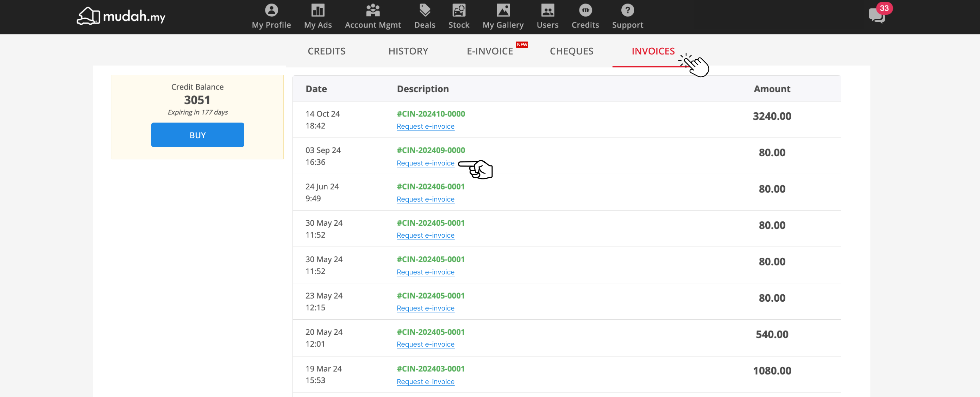Viewport: 980px width, 397px height.
Task: Open the Stock icon
Action: [459, 10]
